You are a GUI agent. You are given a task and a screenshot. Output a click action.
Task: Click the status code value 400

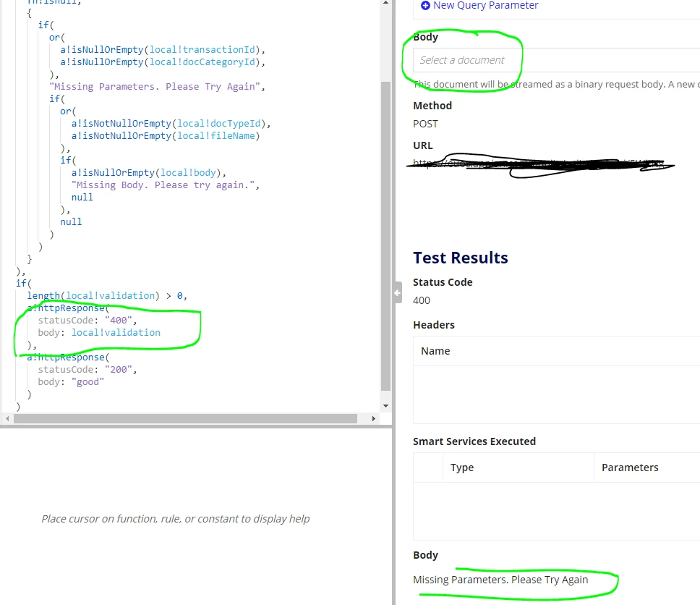(x=422, y=300)
